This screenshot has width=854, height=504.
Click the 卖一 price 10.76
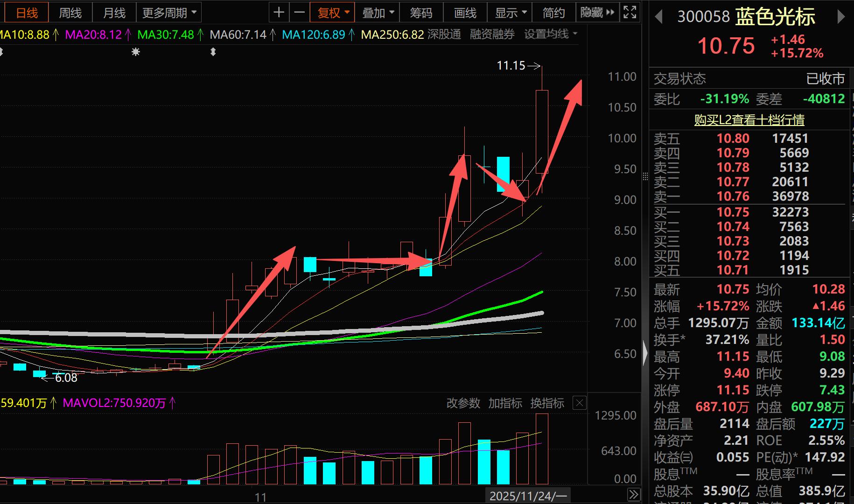click(x=733, y=196)
